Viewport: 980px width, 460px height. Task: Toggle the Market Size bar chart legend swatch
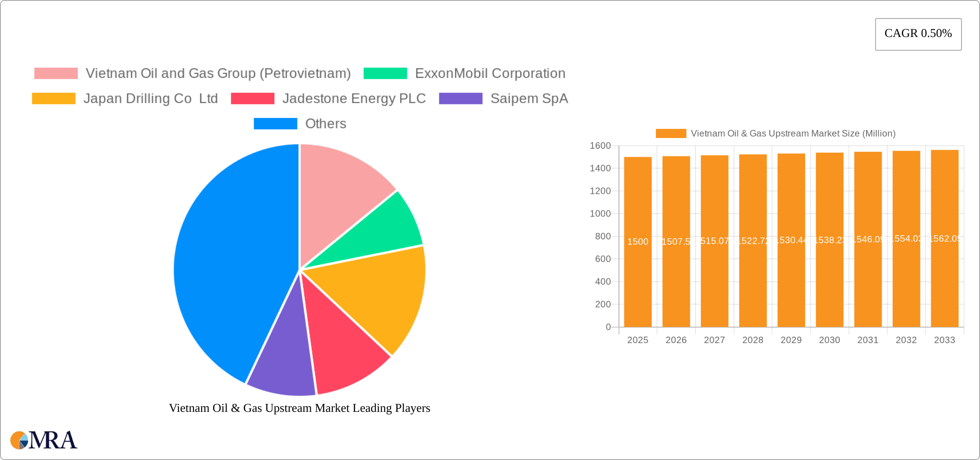pos(671,134)
